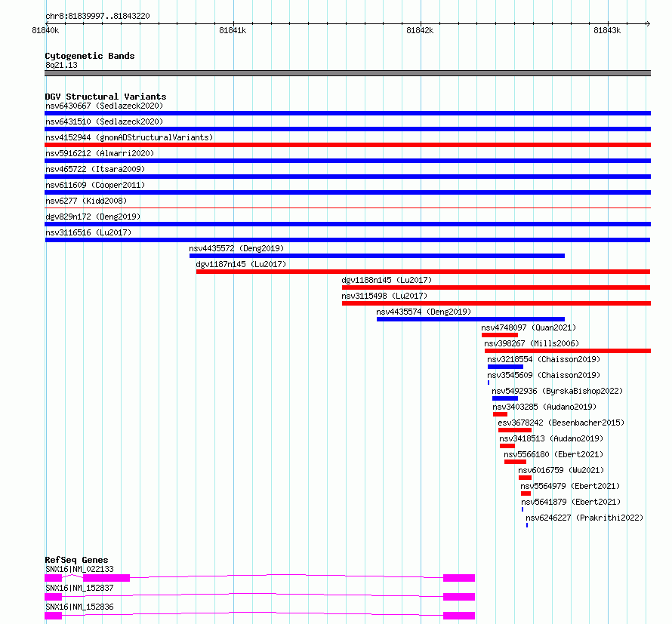Click the ruler's right arrowhead
This screenshot has height=624, width=672.
pos(649,23)
